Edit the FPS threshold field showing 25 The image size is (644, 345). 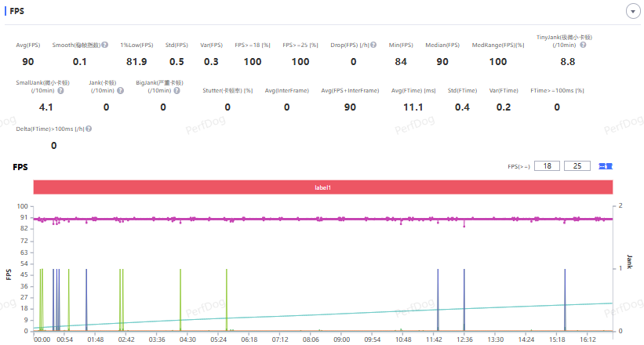click(x=577, y=166)
